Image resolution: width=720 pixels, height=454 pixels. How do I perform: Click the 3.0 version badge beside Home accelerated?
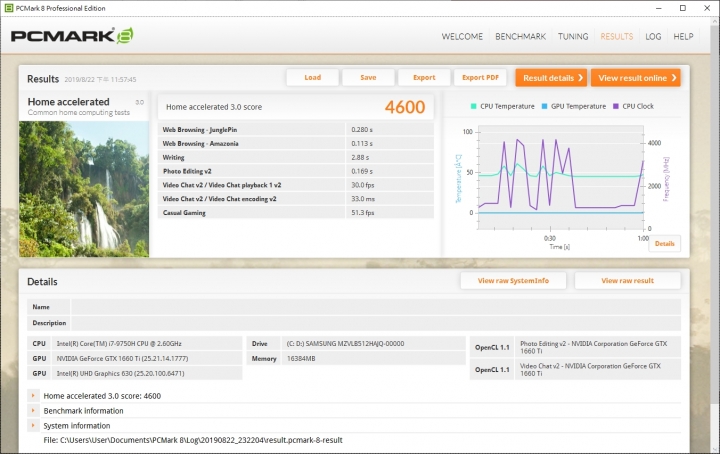pyautogui.click(x=139, y=102)
